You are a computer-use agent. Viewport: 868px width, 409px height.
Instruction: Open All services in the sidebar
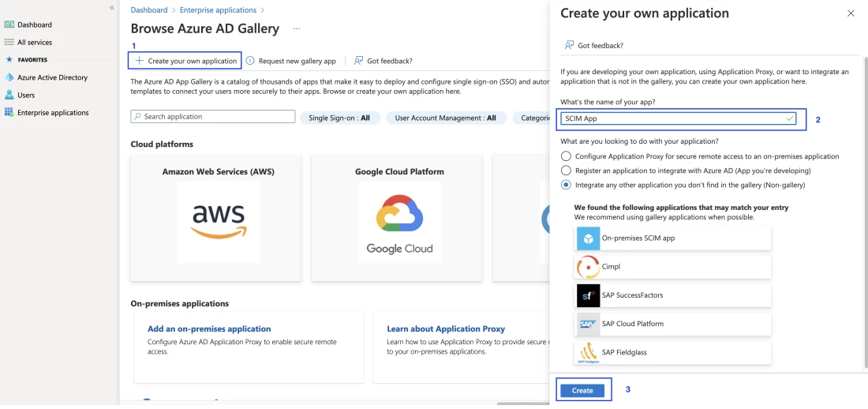tap(35, 42)
